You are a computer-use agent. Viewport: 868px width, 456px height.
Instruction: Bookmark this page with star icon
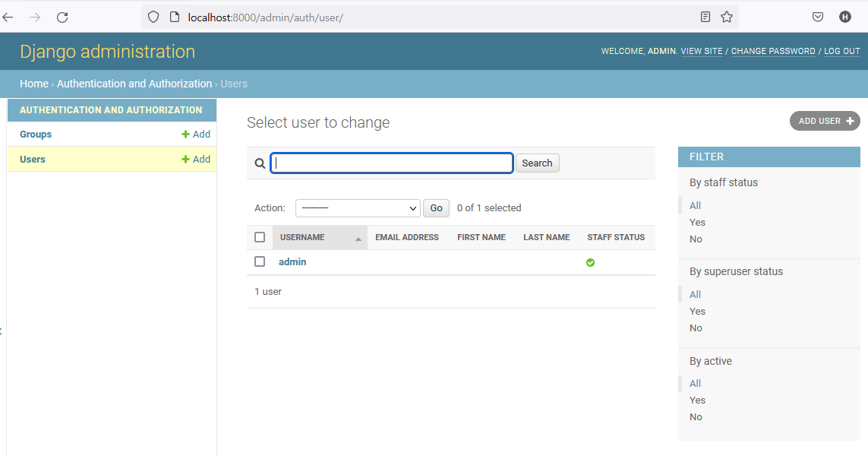tap(727, 17)
